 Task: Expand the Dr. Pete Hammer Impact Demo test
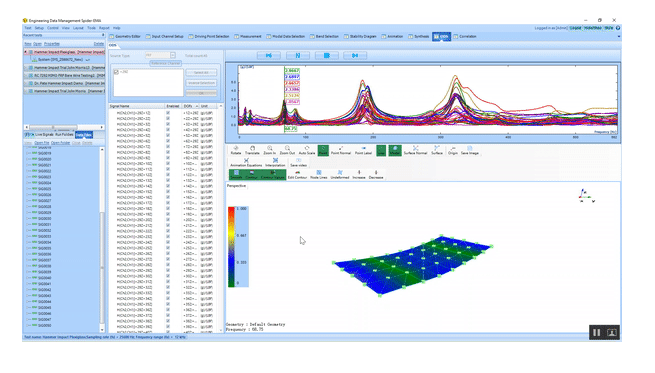tap(26, 83)
